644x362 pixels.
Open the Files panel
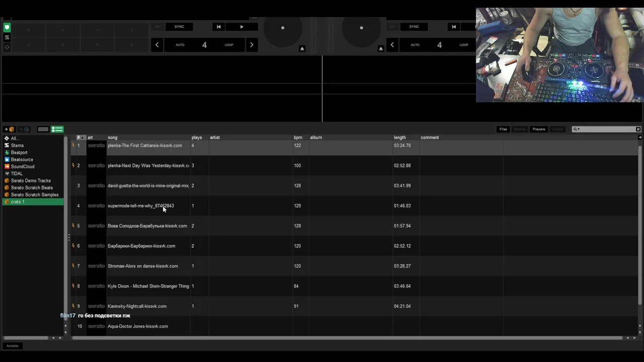click(x=503, y=129)
